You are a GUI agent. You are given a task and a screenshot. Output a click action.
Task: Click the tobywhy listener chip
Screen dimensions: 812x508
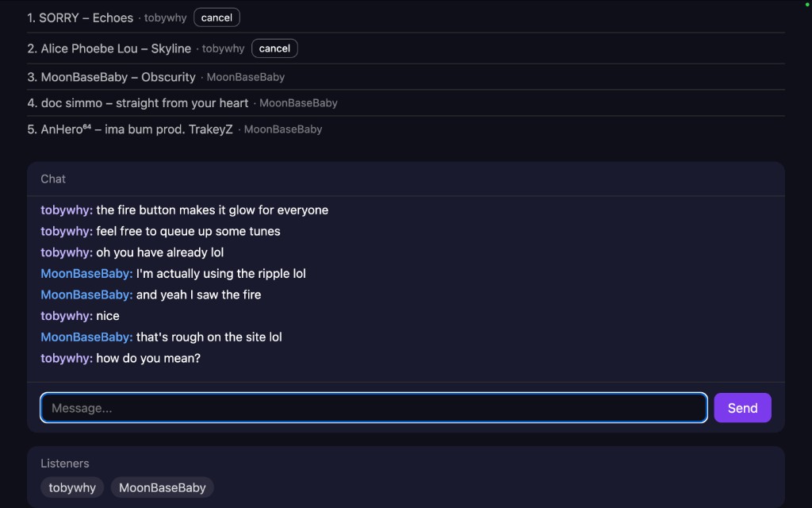(72, 487)
